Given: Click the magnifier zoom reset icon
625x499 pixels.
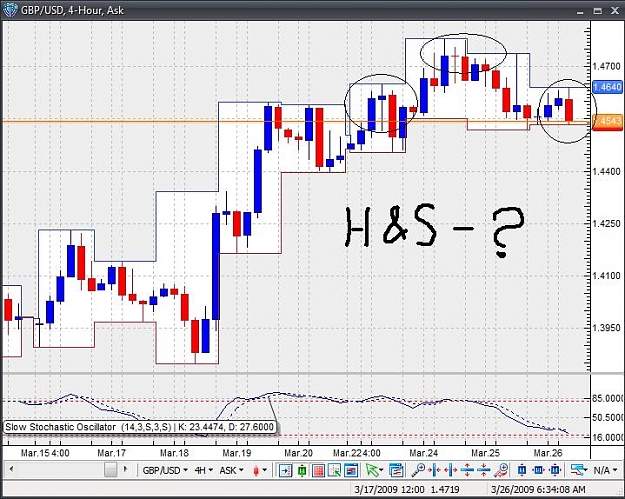Looking at the screenshot, I should [x=501, y=470].
